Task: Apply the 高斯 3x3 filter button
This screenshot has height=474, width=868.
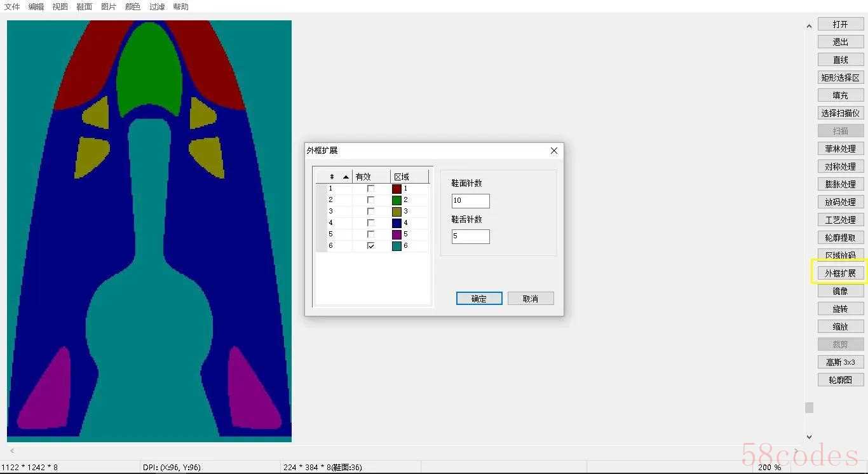Action: point(840,362)
